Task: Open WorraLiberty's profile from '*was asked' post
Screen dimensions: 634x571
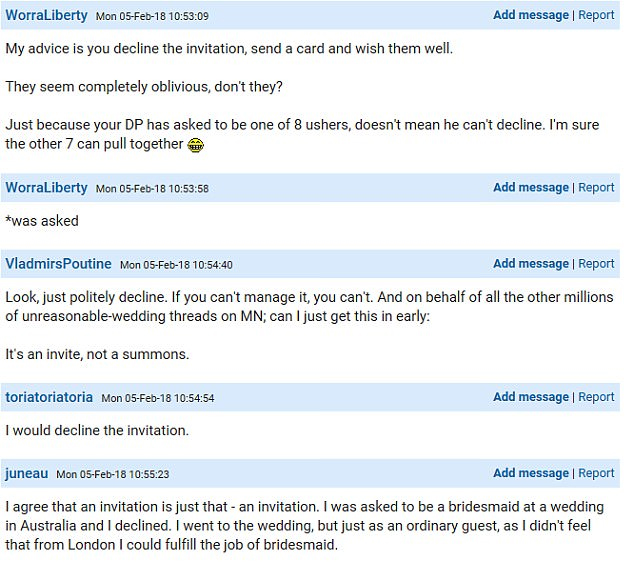Action: click(46, 188)
